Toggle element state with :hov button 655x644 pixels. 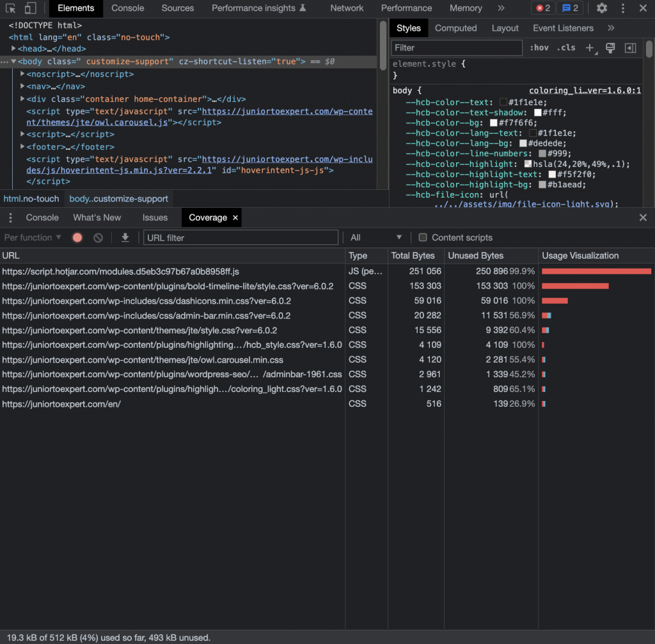click(539, 47)
